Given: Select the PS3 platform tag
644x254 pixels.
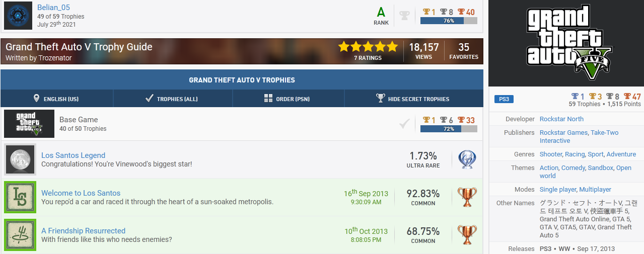Looking at the screenshot, I should [504, 99].
